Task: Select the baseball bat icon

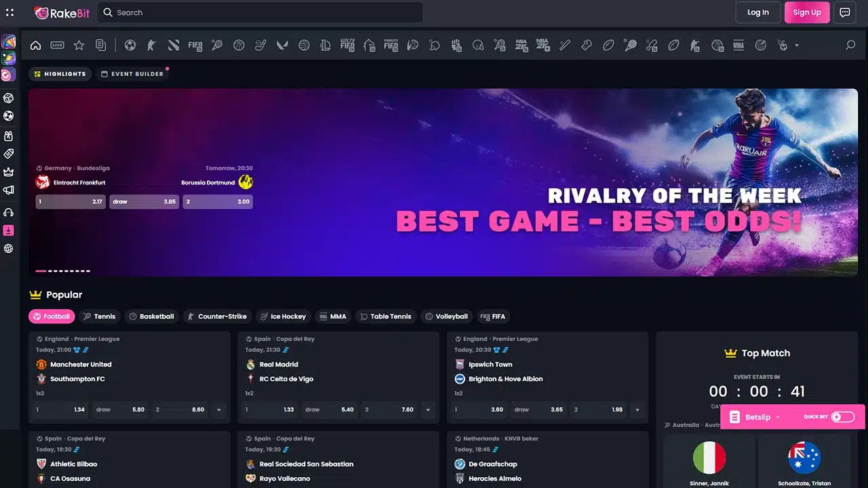Action: point(565,45)
